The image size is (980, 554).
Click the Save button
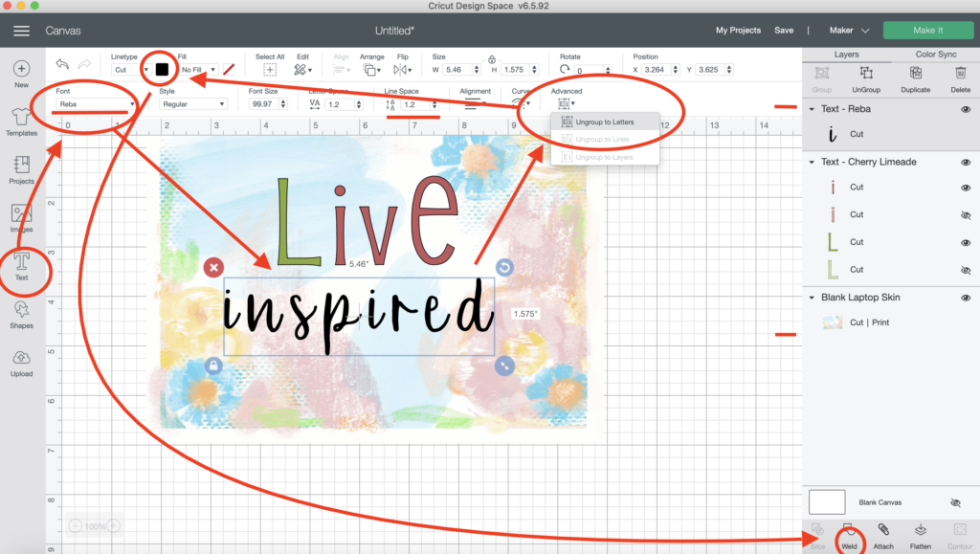click(x=784, y=30)
